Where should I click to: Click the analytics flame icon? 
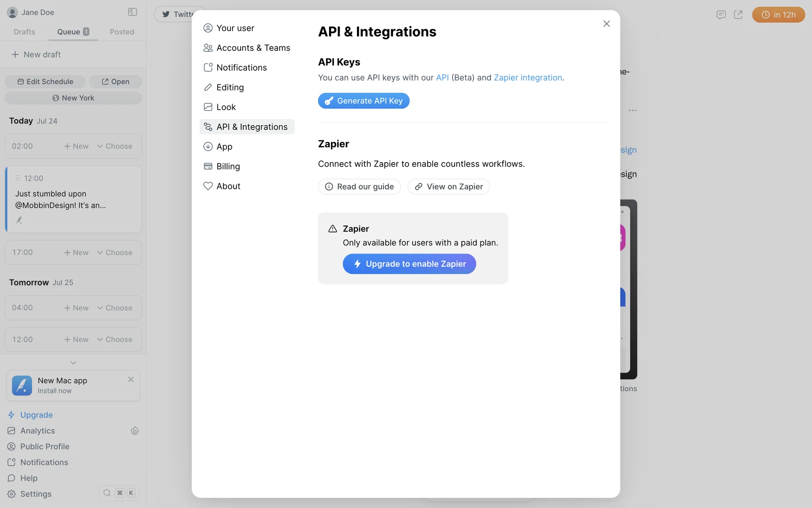click(x=134, y=431)
